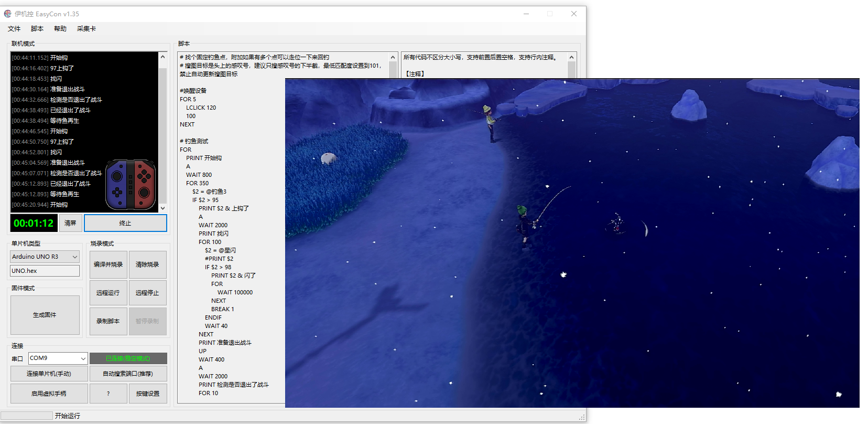Click the script line 'FOR 350'

pyautogui.click(x=197, y=183)
